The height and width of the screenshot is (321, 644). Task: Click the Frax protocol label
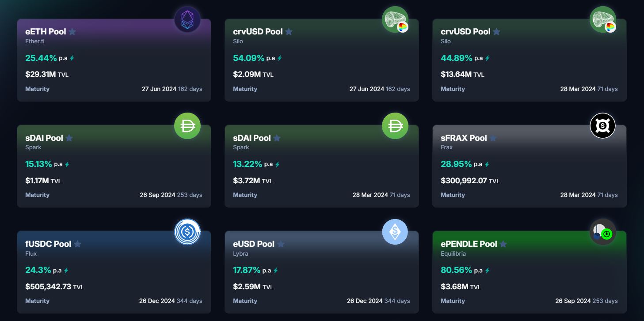[446, 147]
